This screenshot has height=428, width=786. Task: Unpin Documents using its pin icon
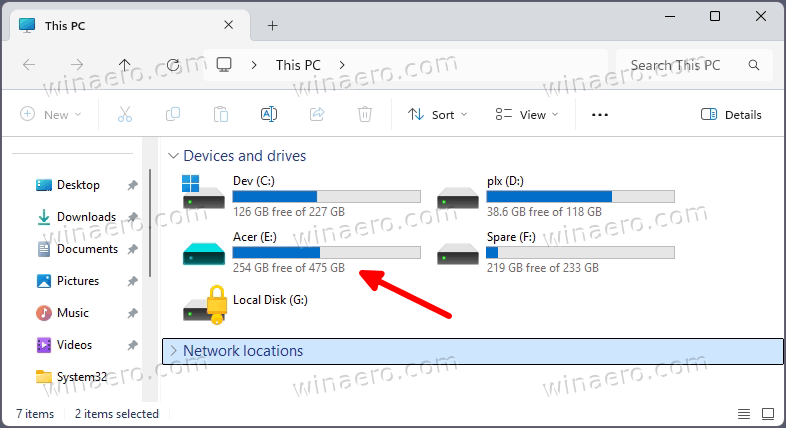132,249
